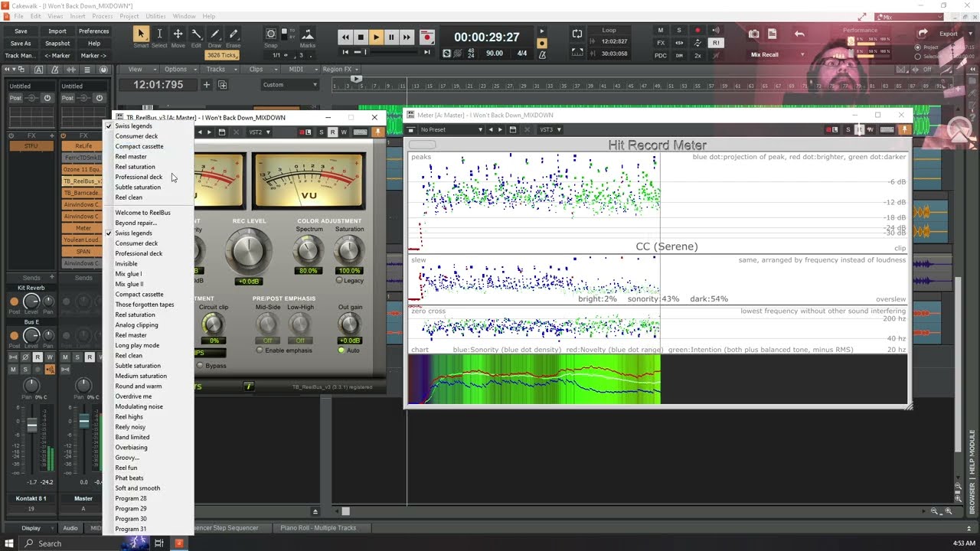Viewport: 980px width, 551px height.
Task: Open the Region FX dropdown
Action: [x=341, y=70]
